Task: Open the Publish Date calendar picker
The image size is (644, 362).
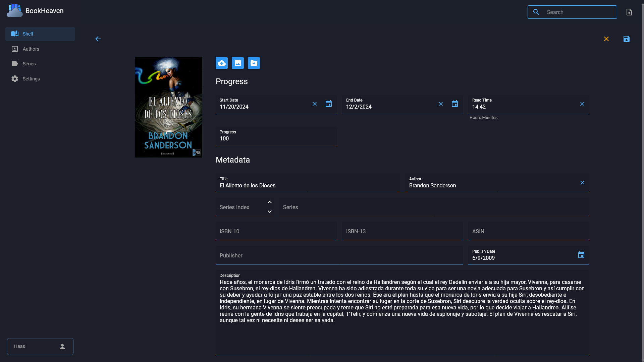Action: click(x=581, y=255)
